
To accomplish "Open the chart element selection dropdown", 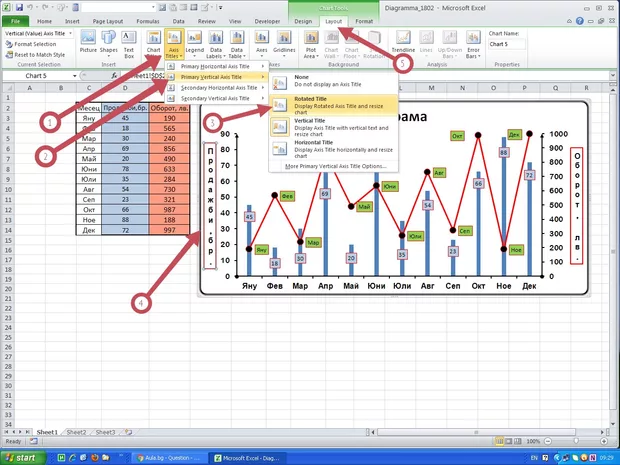I will pos(70,34).
